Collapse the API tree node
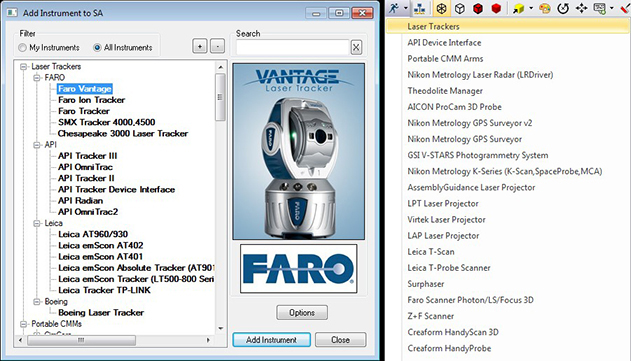The width and height of the screenshot is (631, 361). pos(37,145)
